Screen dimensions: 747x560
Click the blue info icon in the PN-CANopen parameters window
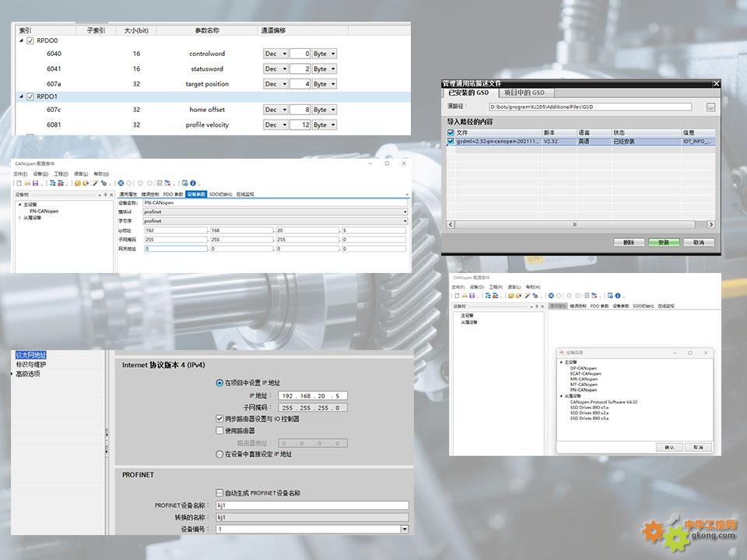click(193, 184)
